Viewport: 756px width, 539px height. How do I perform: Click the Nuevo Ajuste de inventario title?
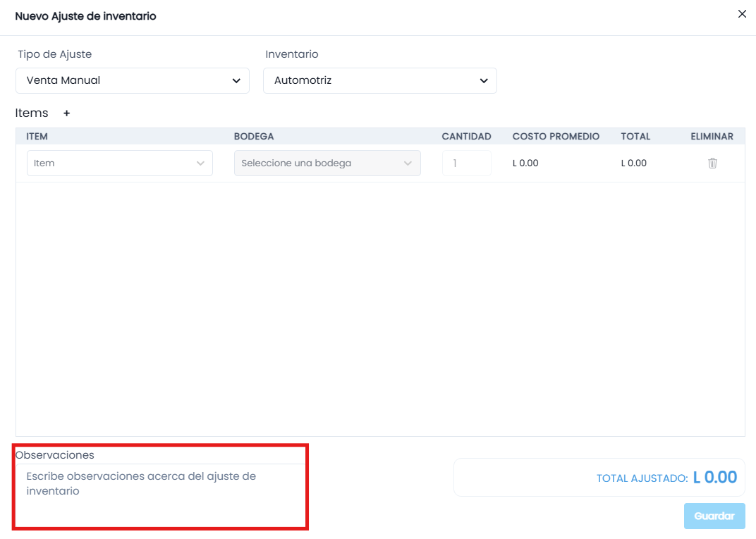(x=86, y=16)
